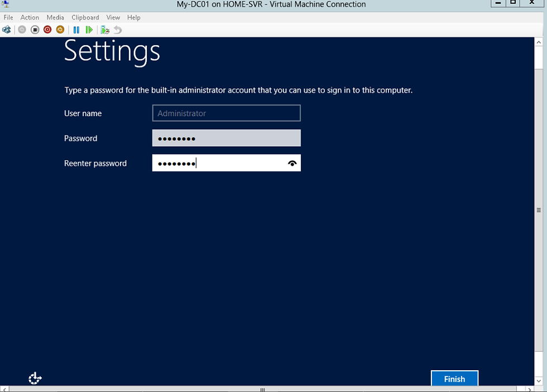Maximize the Virtual Machine Connection window
The image size is (547, 392).
(x=513, y=3)
